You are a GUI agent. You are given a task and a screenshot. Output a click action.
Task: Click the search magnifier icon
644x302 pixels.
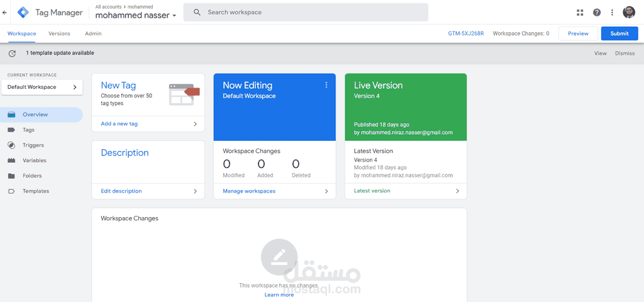(197, 13)
